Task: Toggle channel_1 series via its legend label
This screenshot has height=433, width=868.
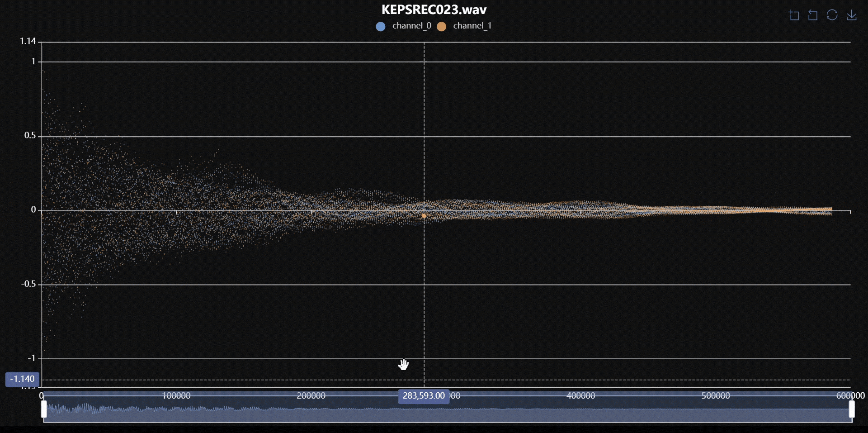Action: [x=472, y=26]
